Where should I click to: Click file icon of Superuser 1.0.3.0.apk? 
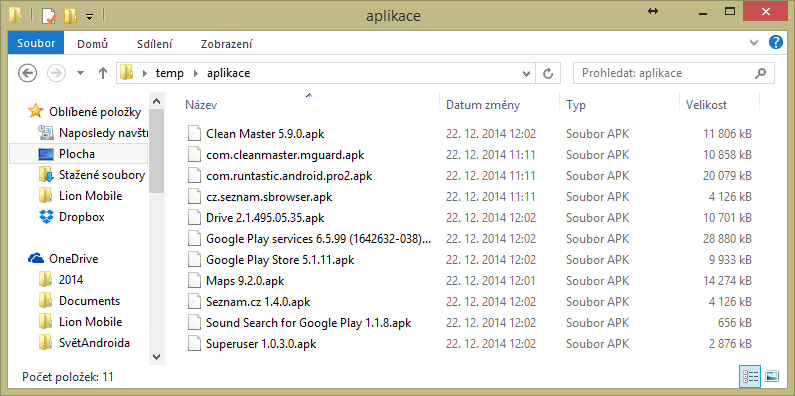(x=194, y=343)
